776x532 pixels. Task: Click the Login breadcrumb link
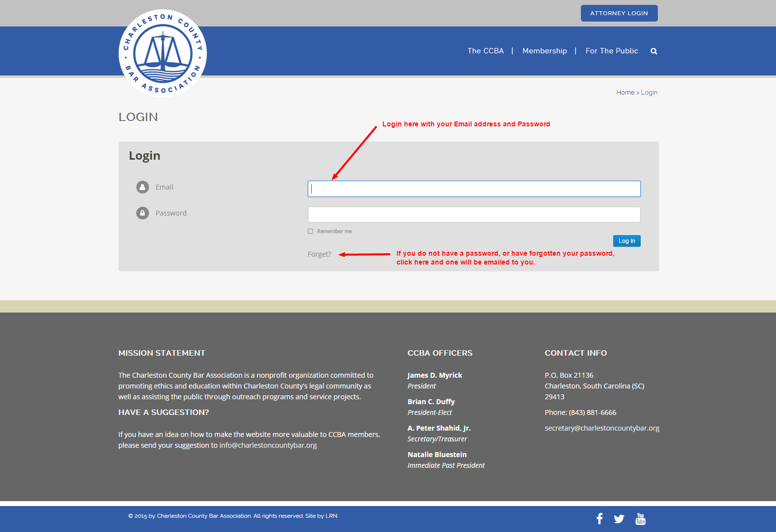649,93
